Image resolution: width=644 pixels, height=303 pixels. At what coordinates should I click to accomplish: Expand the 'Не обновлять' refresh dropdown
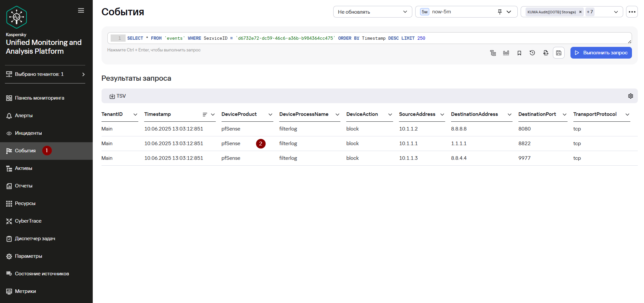373,12
